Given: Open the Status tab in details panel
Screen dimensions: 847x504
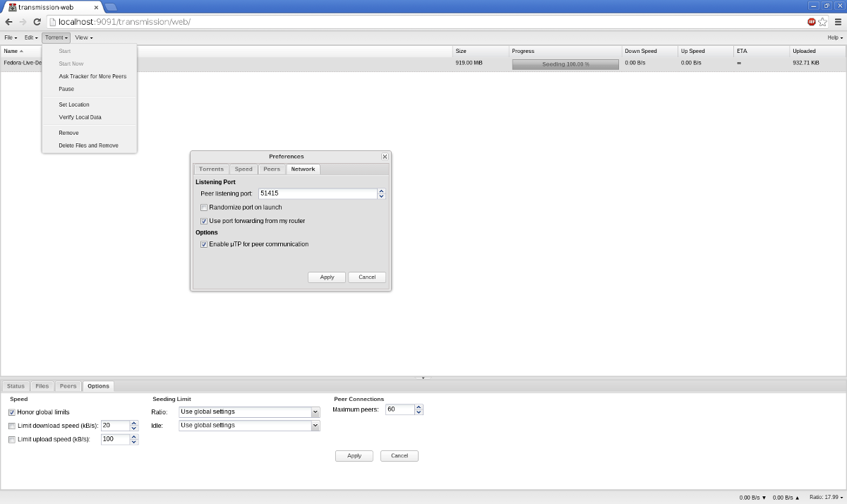Looking at the screenshot, I should coord(16,386).
